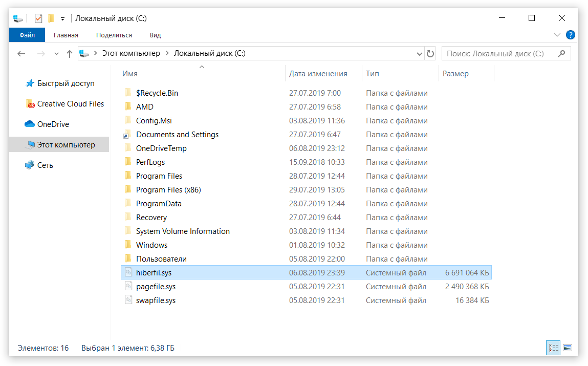Screen dimensions: 588x366
Task: Open the address bar history dropdown
Action: coord(419,54)
